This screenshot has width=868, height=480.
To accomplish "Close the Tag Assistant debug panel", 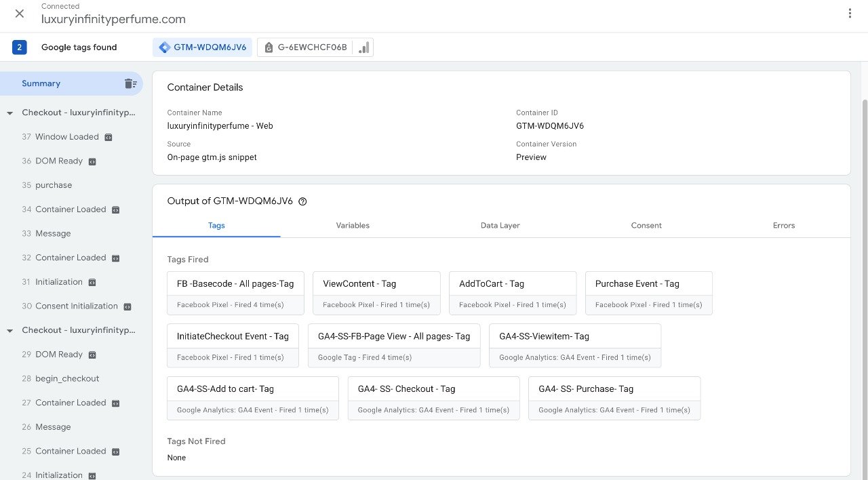I will (20, 14).
